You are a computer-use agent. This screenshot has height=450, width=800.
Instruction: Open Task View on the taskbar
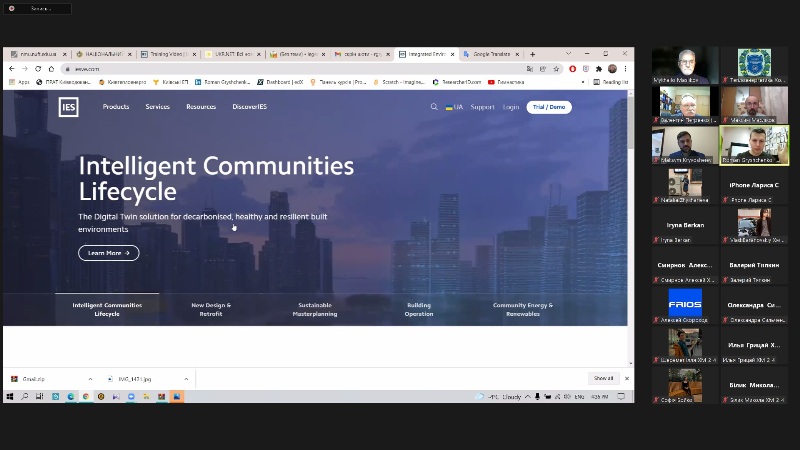point(39,396)
